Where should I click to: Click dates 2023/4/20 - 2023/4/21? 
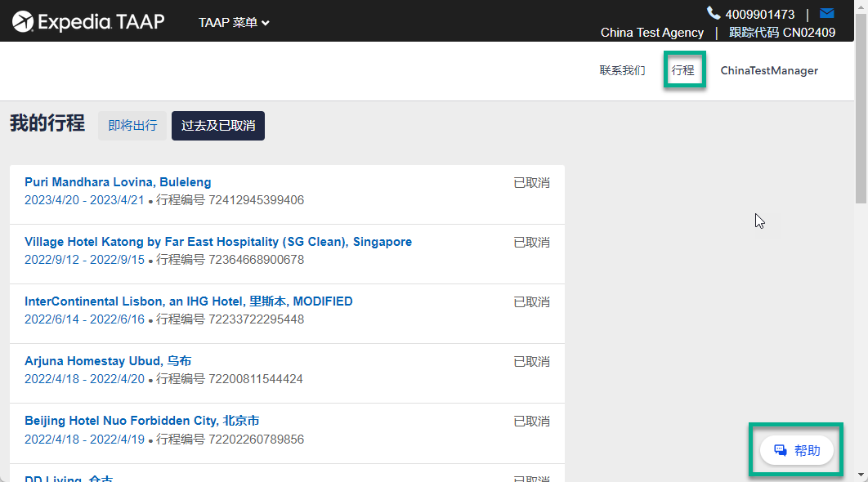[84, 200]
